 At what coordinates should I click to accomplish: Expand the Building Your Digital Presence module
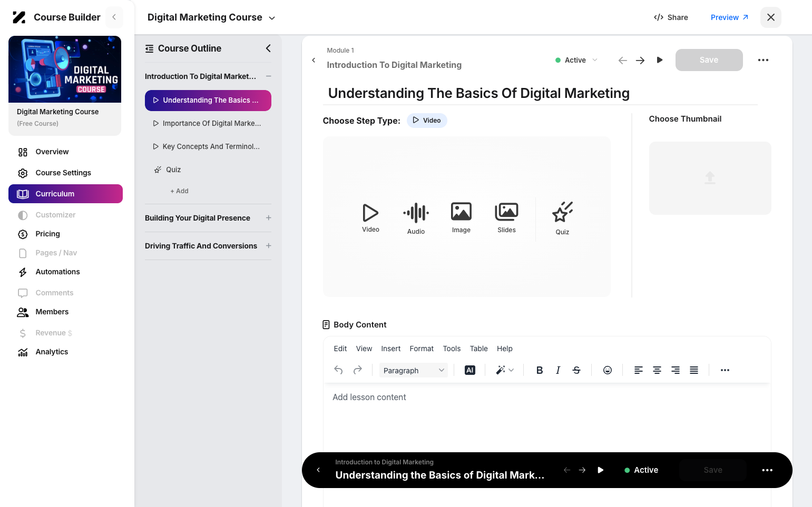(268, 218)
